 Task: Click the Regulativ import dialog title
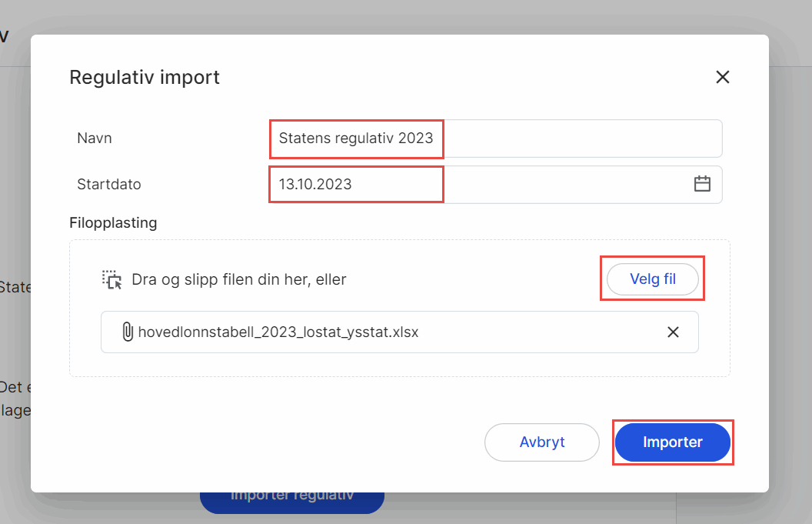(145, 77)
